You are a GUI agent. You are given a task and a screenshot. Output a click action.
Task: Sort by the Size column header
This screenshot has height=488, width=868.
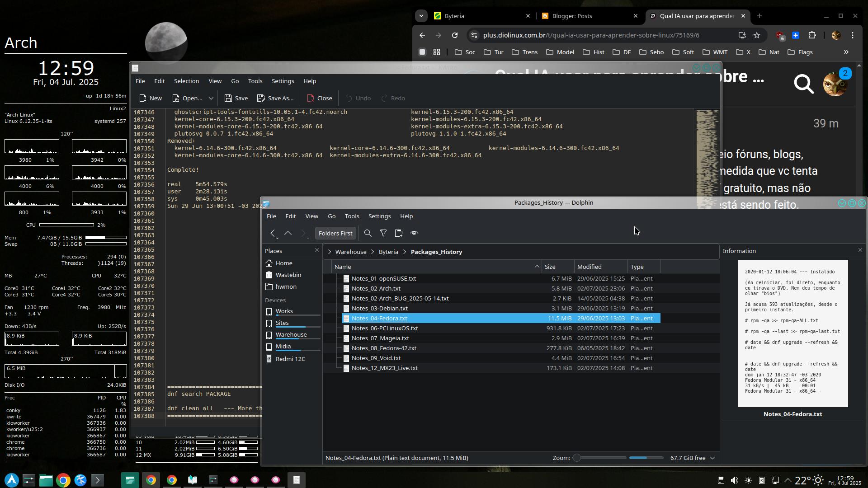coord(558,267)
